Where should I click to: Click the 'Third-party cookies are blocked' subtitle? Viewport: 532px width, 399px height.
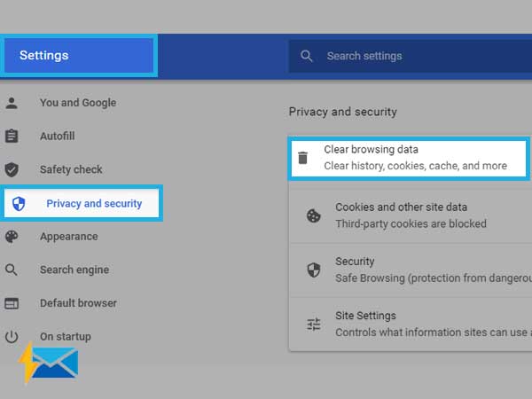tap(411, 224)
